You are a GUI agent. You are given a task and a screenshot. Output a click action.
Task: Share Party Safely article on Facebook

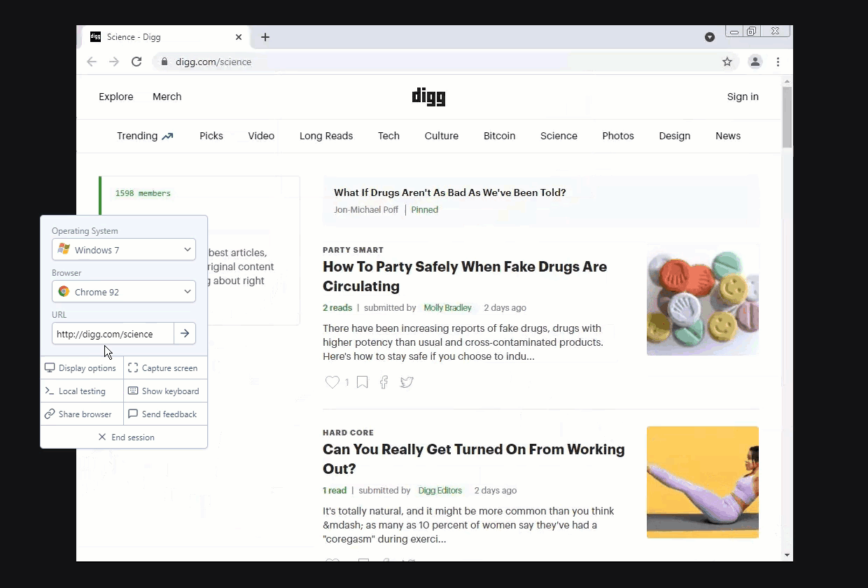coord(384,382)
